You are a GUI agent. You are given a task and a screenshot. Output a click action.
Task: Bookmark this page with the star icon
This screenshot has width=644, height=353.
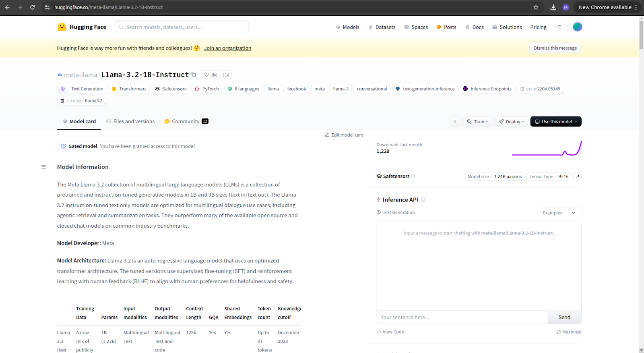tap(536, 7)
